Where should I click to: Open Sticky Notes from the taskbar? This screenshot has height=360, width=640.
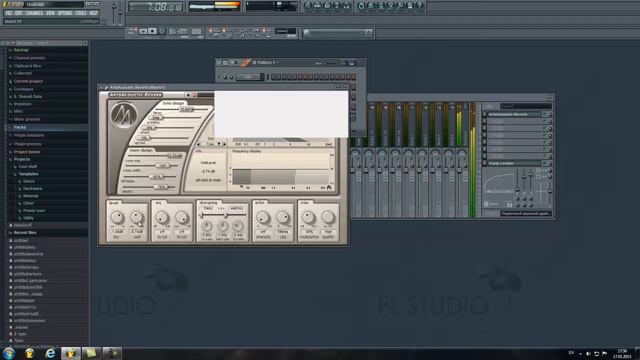click(x=91, y=353)
